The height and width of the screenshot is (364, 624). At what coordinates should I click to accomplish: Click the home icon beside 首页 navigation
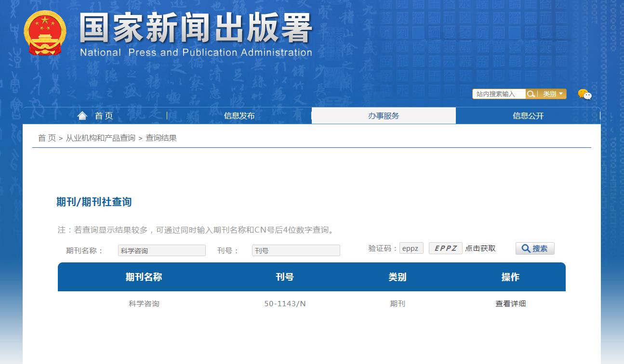82,115
